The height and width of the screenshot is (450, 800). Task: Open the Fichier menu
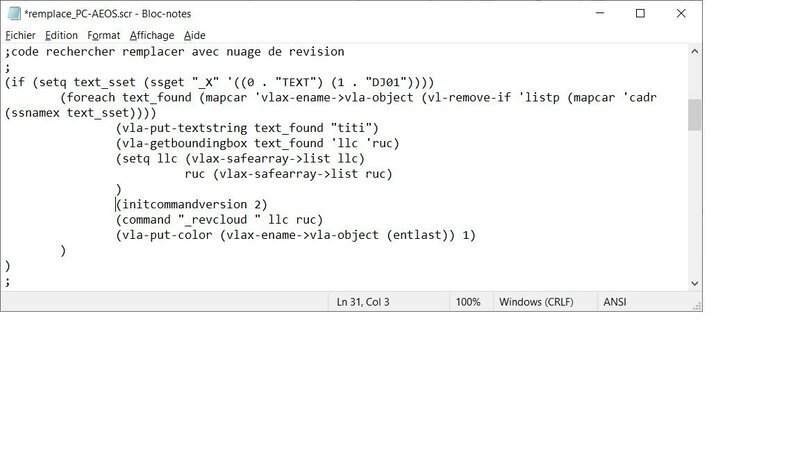[x=20, y=35]
